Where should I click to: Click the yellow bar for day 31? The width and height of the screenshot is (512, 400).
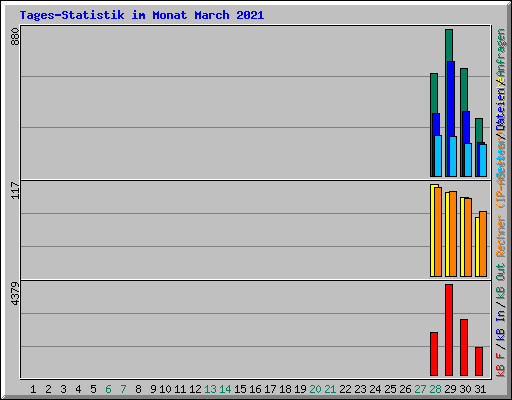coord(477,247)
